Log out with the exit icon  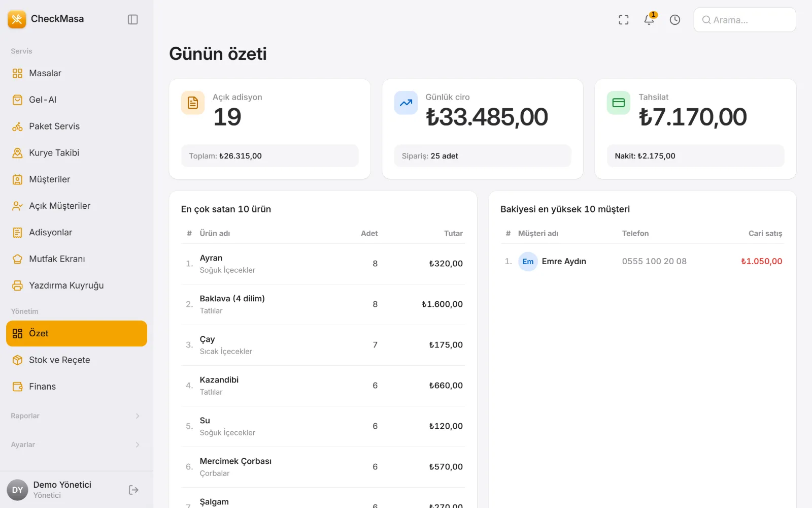coord(133,490)
